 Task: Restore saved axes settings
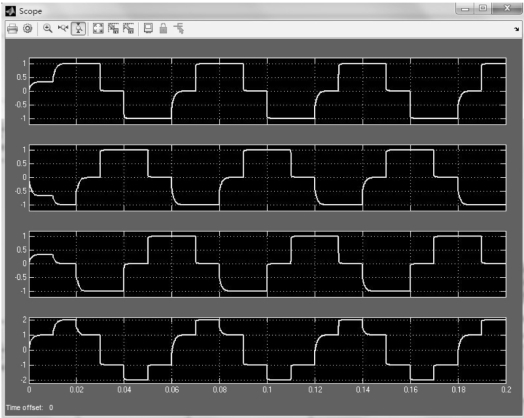click(128, 29)
